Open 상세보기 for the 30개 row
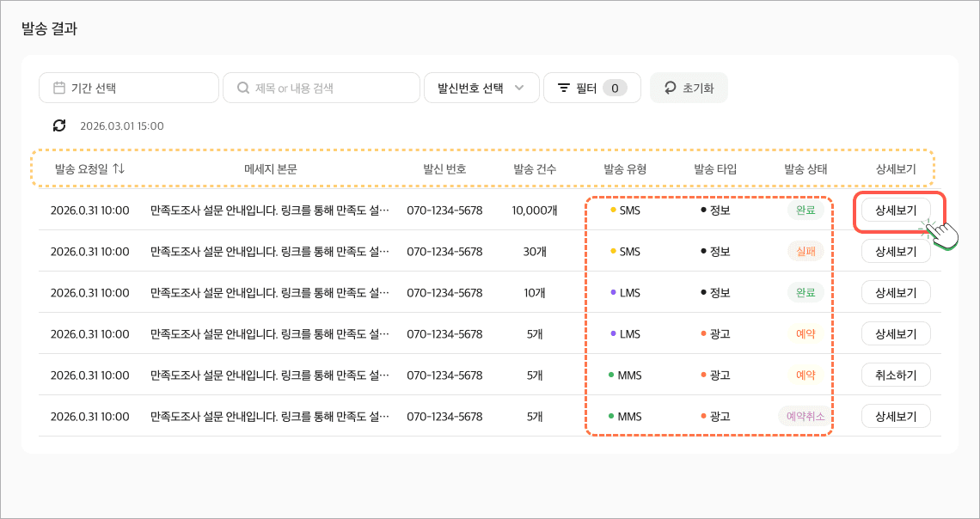Screen dimensions: 980x519 897,252
